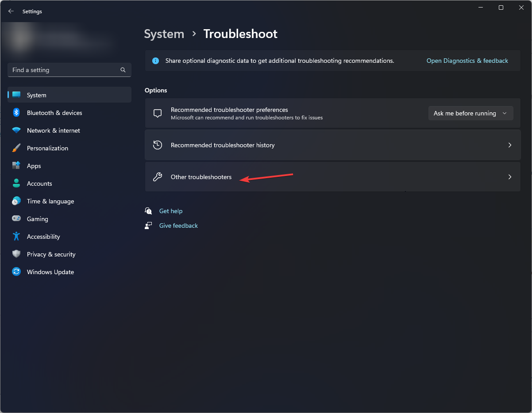Select Apps in the sidebar
532x413 pixels.
click(34, 166)
